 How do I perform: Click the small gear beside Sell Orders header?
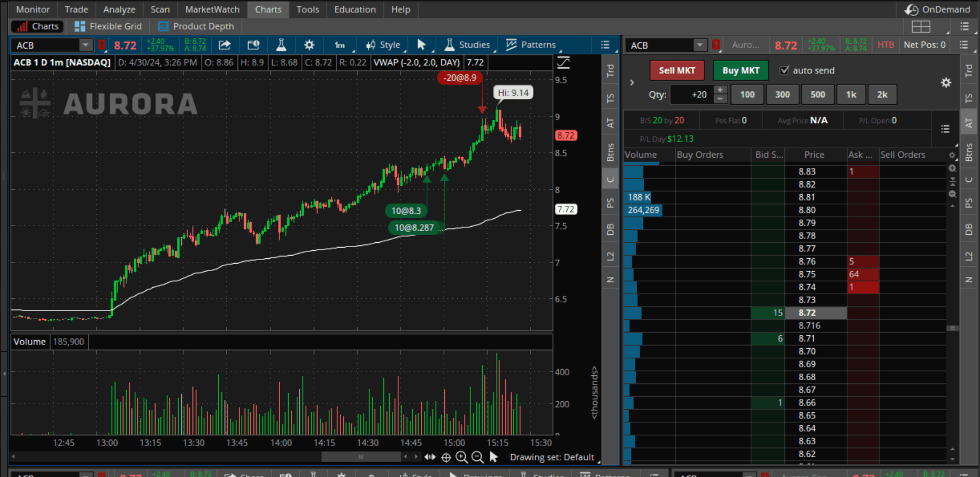pyautogui.click(x=952, y=155)
